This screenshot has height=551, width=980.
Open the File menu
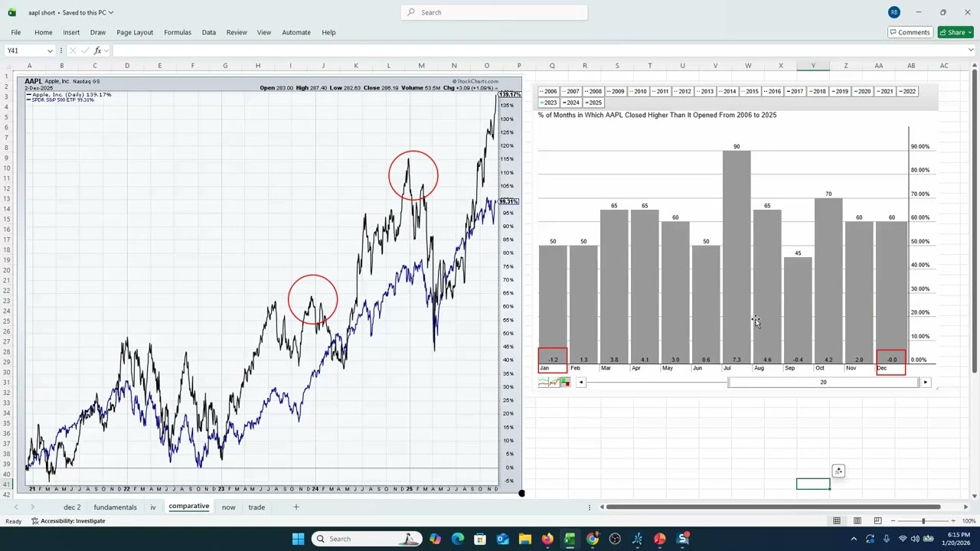(15, 32)
